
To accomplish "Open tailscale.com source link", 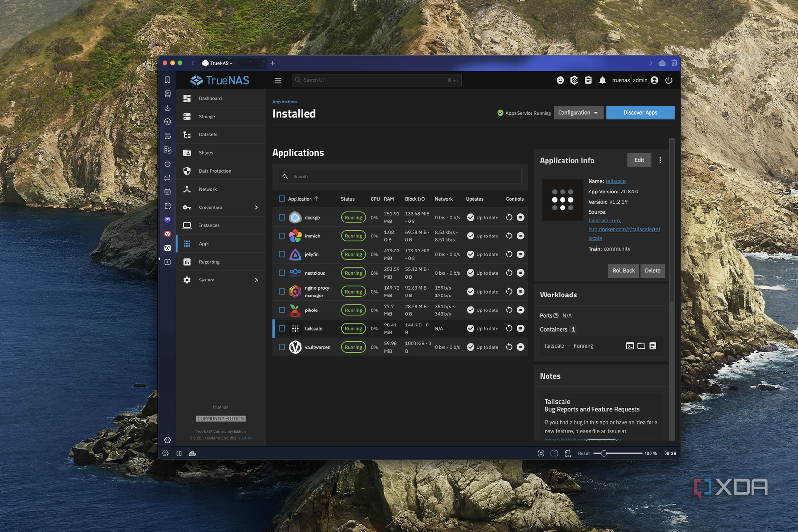I will click(604, 221).
